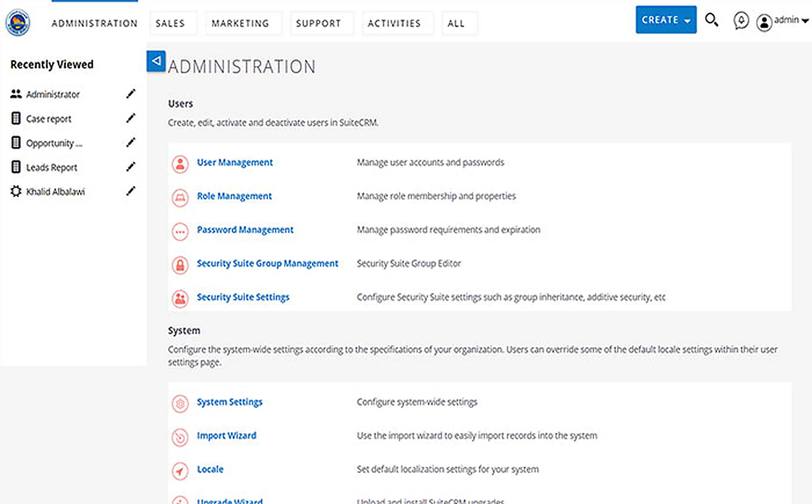Open the Security Suite Group Management link

pos(267,264)
